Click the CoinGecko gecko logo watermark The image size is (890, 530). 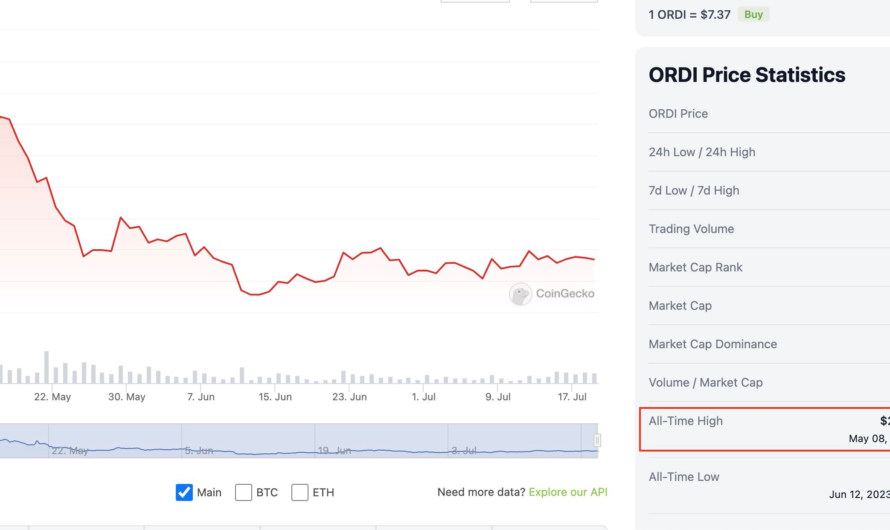point(520,294)
